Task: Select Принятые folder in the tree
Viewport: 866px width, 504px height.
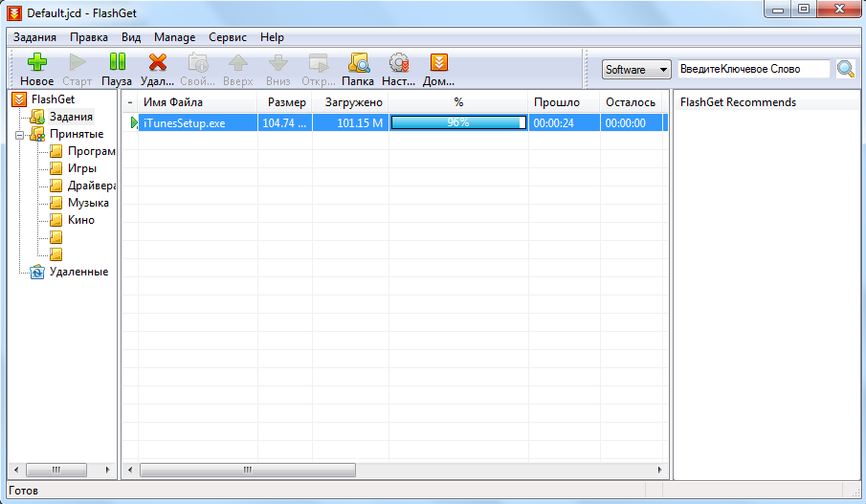Action: pyautogui.click(x=77, y=134)
